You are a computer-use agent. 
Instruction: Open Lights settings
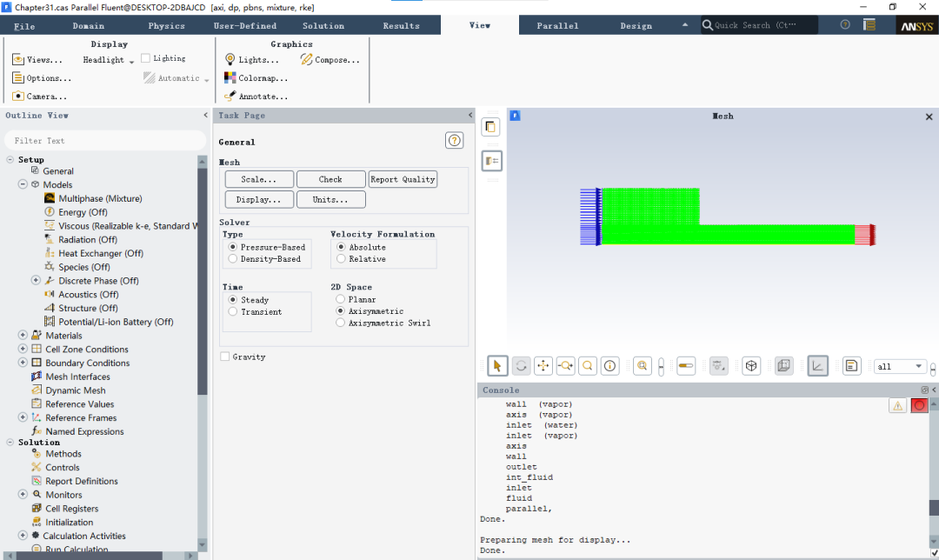click(251, 59)
